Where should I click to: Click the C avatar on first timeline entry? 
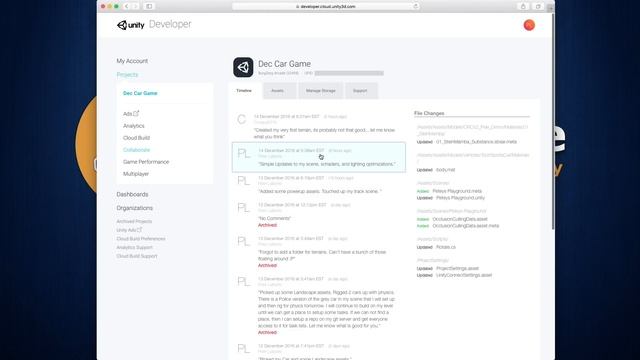(242, 119)
